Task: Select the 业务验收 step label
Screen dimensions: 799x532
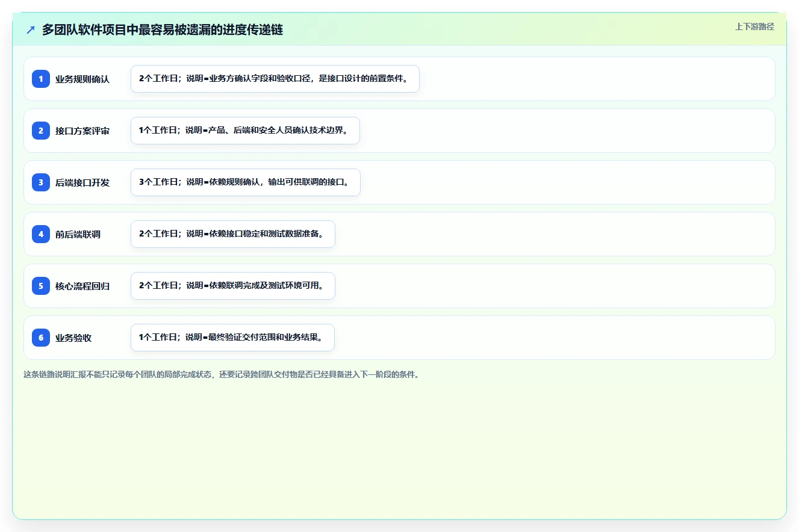Action: coord(73,338)
